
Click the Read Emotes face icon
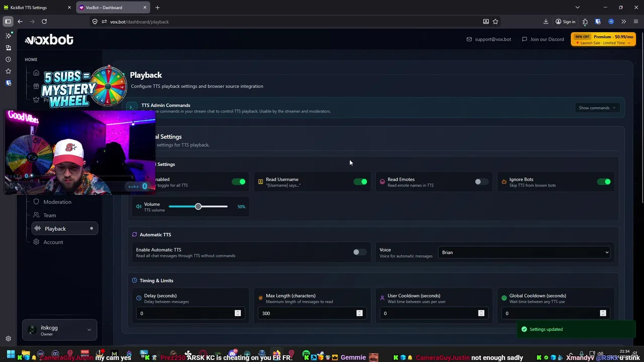pyautogui.click(x=382, y=182)
